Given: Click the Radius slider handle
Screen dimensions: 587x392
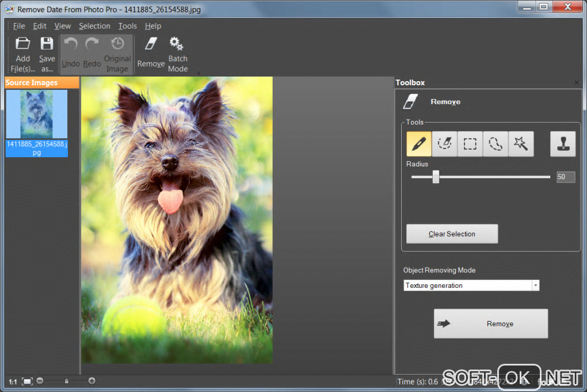Looking at the screenshot, I should 436,177.
